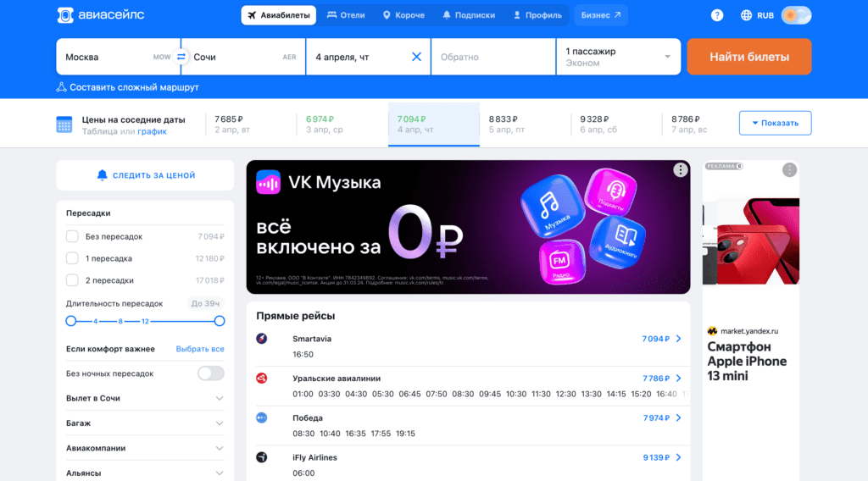
Task: Adjust left handle of layover duration slider
Action: (71, 321)
